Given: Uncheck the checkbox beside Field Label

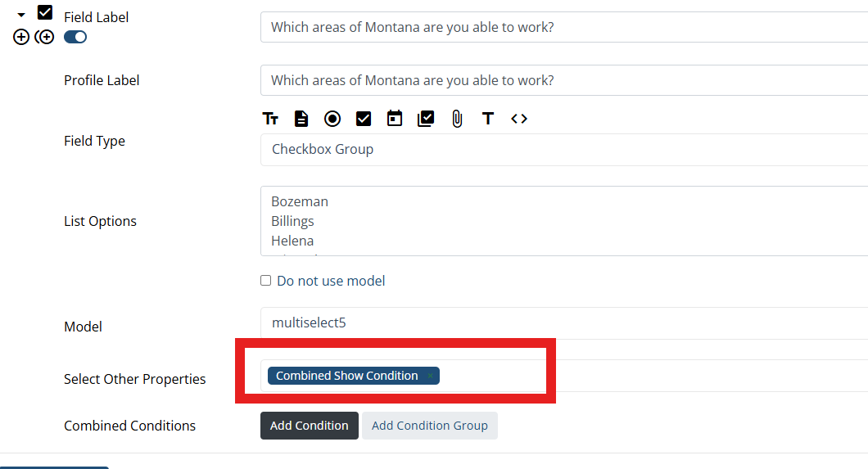Looking at the screenshot, I should pyautogui.click(x=45, y=12).
